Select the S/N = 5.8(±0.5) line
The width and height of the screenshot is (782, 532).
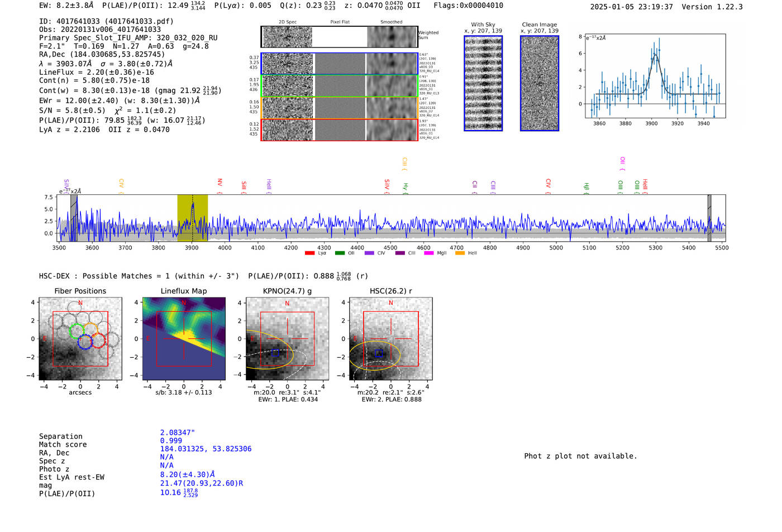point(108,110)
